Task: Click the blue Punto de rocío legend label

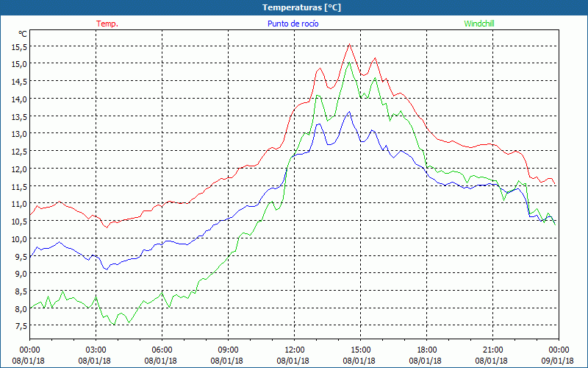Action: tap(293, 24)
